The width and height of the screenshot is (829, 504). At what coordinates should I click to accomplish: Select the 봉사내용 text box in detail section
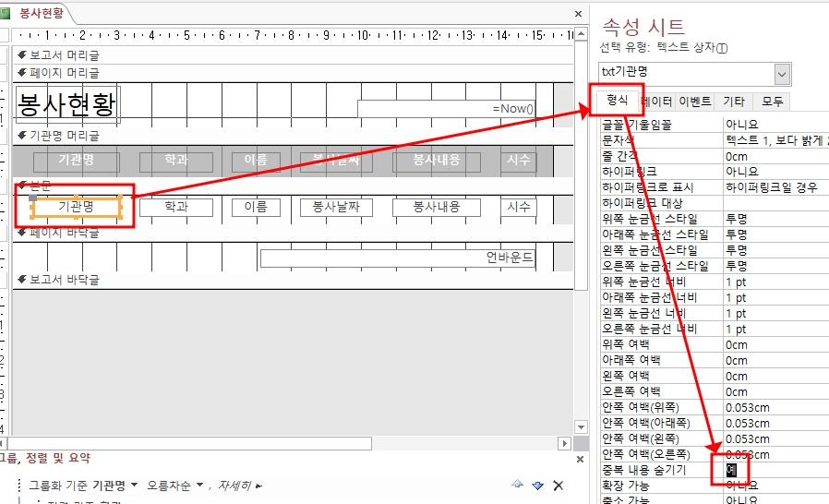(437, 208)
